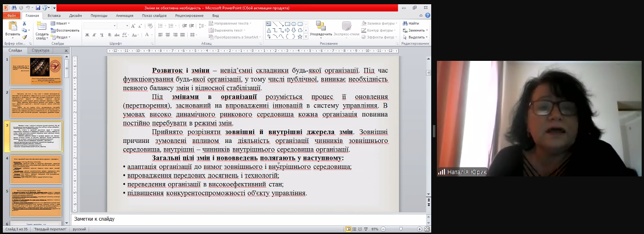Click the Создать слайд new slide icon
The image size is (644, 234).
point(42,26)
